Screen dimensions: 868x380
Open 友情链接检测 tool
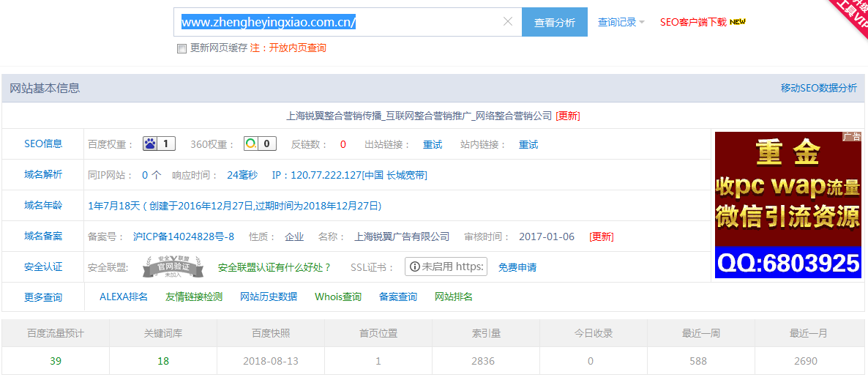pos(194,297)
